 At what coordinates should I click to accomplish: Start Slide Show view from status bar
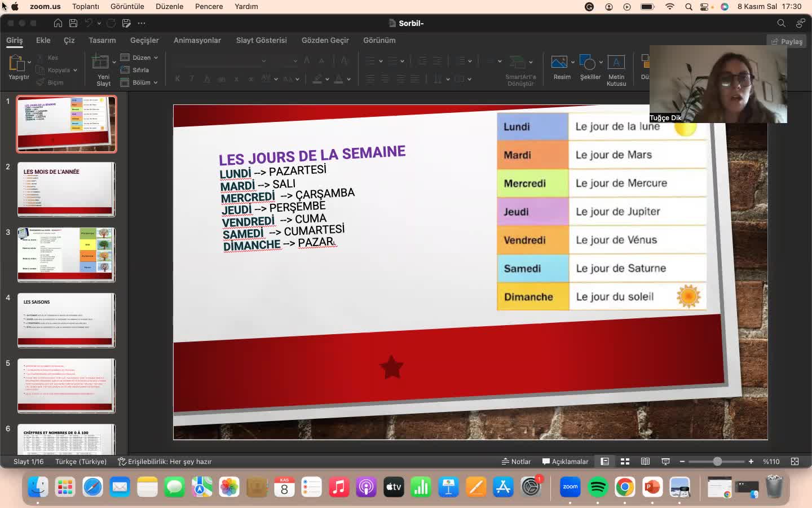pyautogui.click(x=665, y=462)
